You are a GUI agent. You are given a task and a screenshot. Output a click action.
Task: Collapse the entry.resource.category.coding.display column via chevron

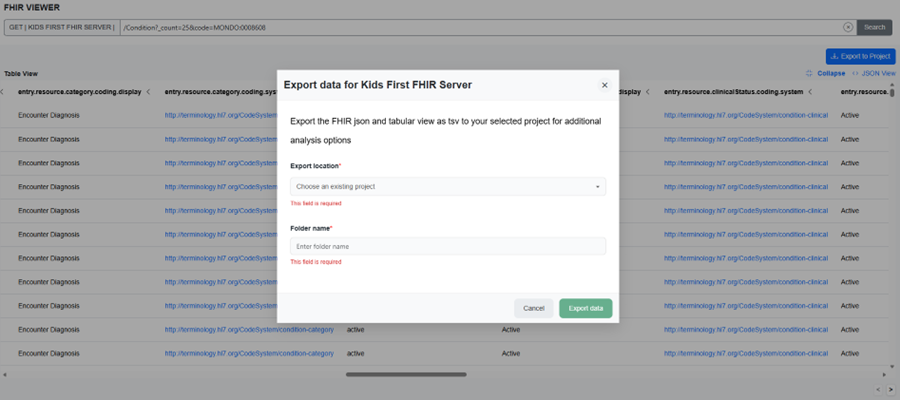click(x=148, y=92)
